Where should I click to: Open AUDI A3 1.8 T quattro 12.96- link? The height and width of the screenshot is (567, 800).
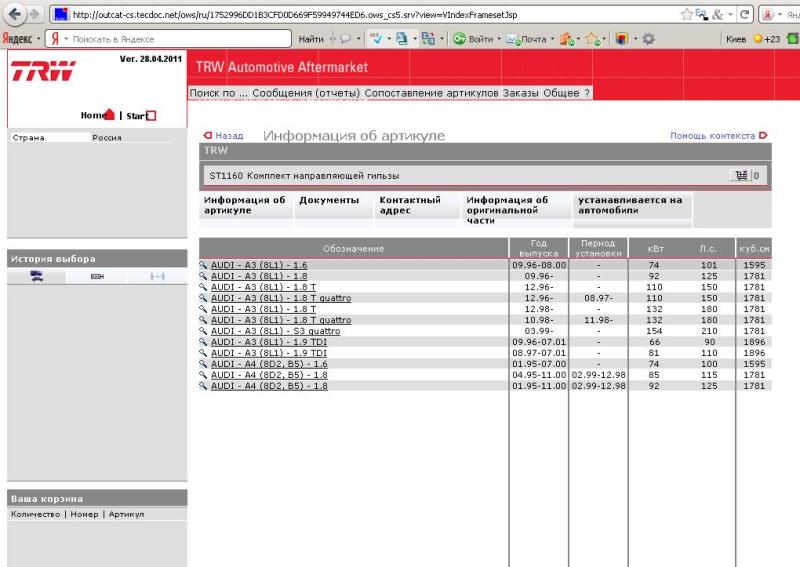[x=281, y=298]
